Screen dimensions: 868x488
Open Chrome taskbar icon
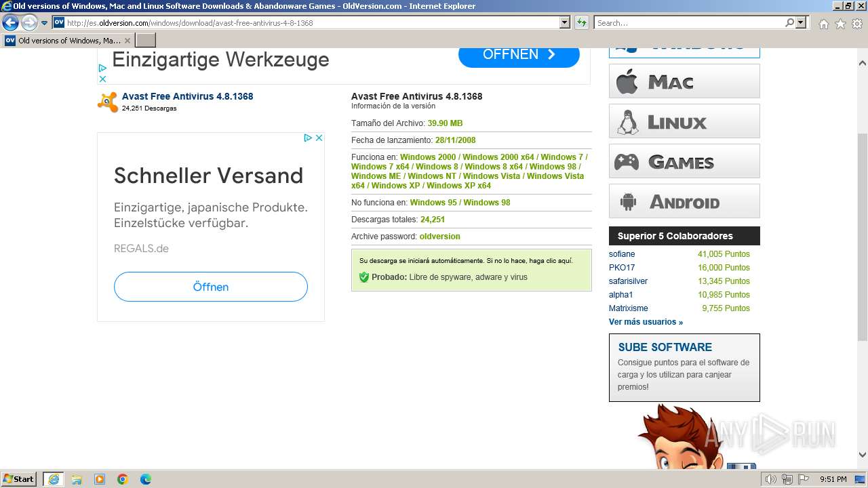point(123,479)
